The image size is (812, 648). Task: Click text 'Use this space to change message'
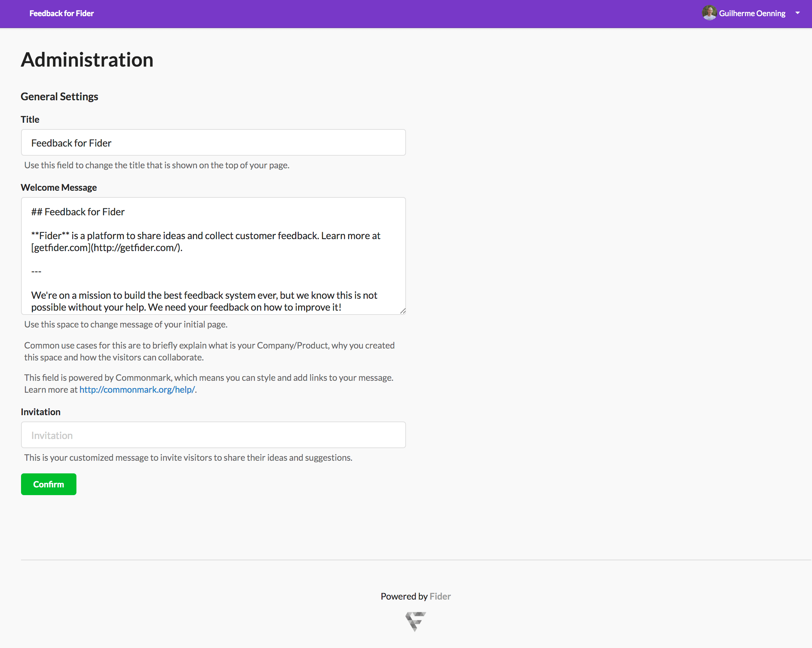click(x=126, y=324)
